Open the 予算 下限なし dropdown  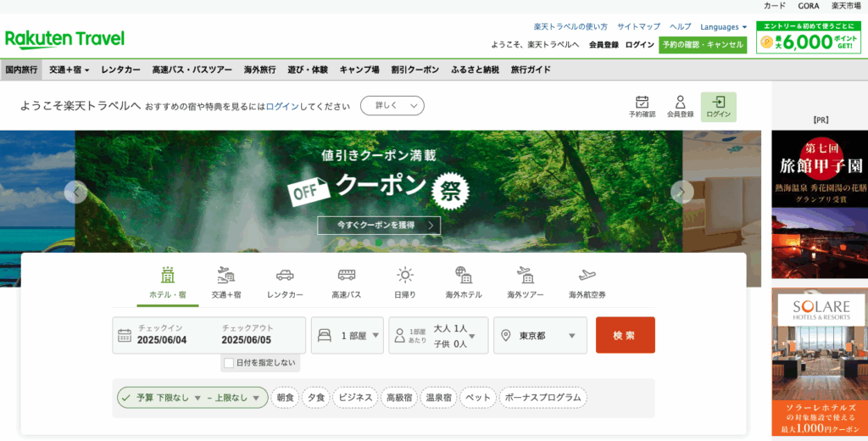point(169,397)
